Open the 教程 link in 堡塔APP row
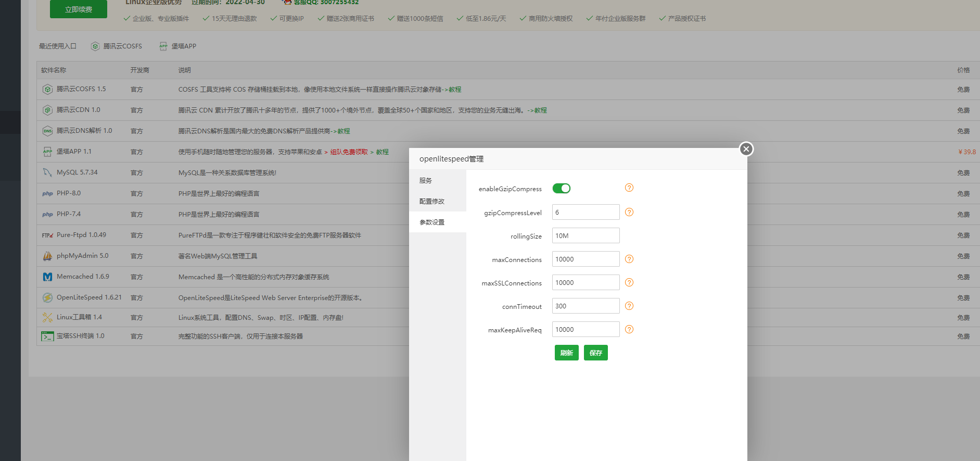This screenshot has width=980, height=461. 383,152
